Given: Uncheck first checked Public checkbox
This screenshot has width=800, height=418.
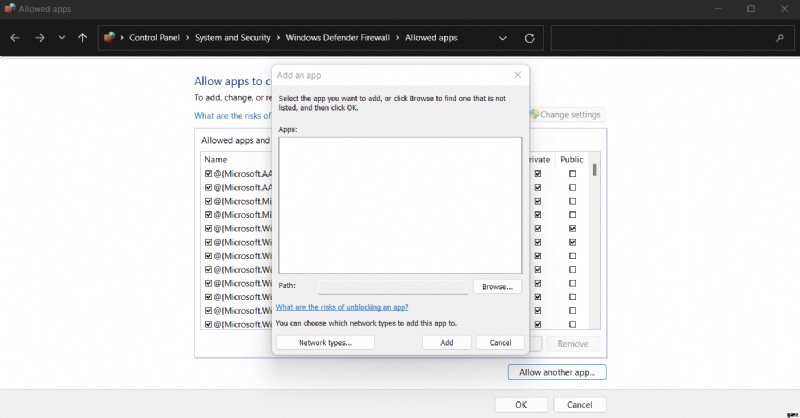Looking at the screenshot, I should pyautogui.click(x=572, y=228).
